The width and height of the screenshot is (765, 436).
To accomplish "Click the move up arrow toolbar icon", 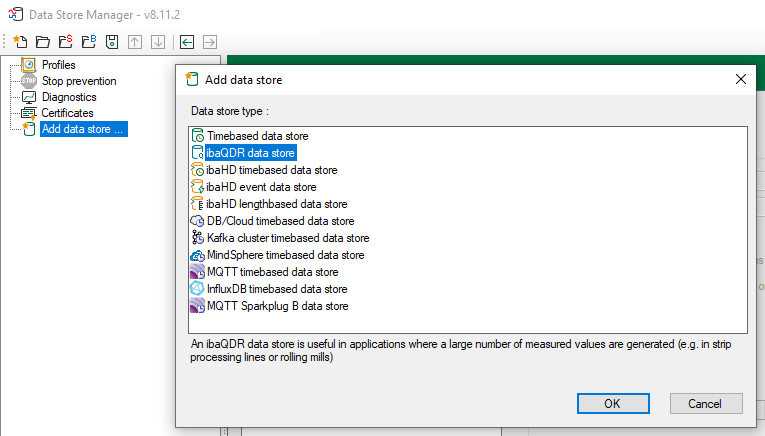I will 135,42.
